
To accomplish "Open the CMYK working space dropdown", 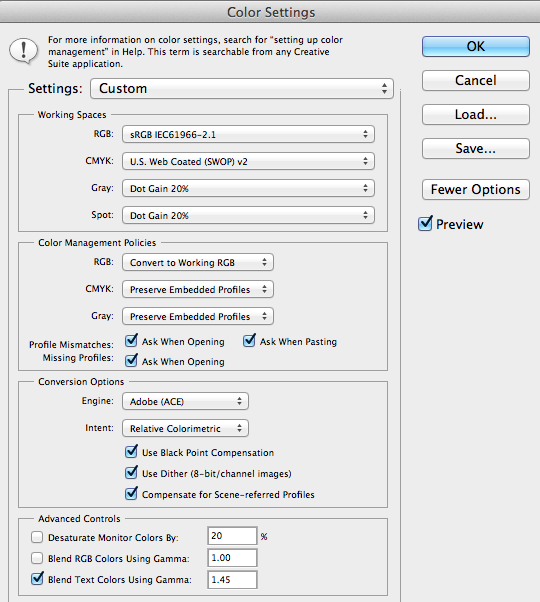I will coord(248,161).
